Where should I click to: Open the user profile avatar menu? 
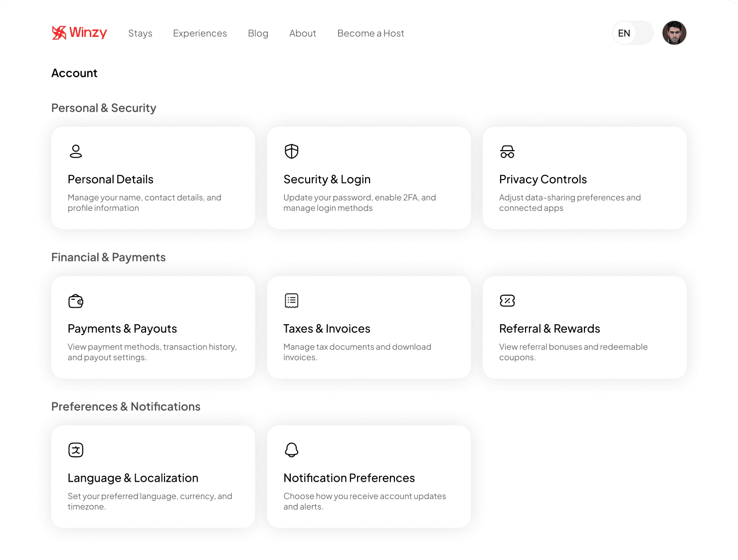674,33
